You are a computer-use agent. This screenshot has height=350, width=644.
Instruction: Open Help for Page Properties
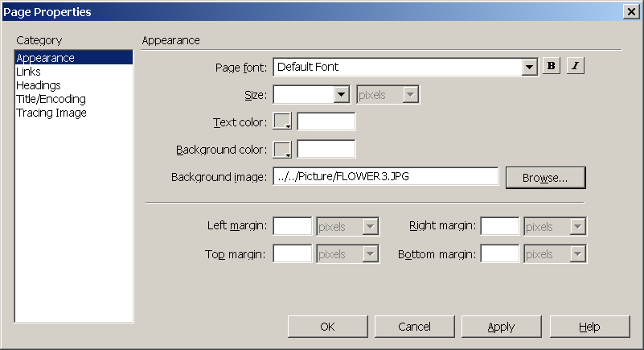(590, 327)
